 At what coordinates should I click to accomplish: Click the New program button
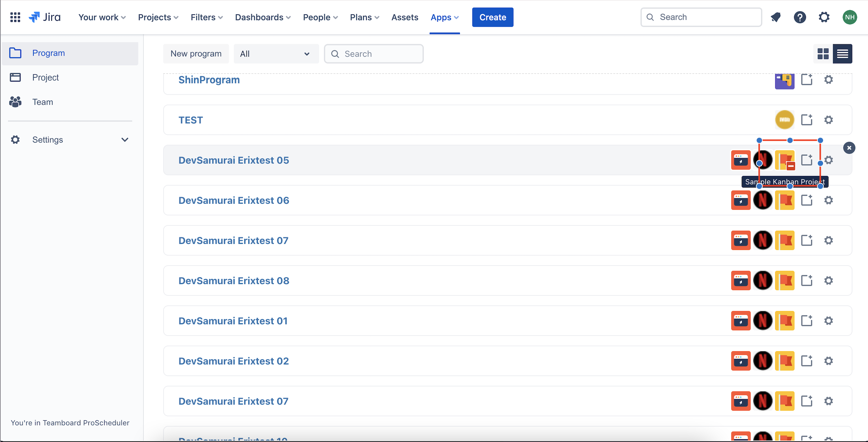point(196,54)
